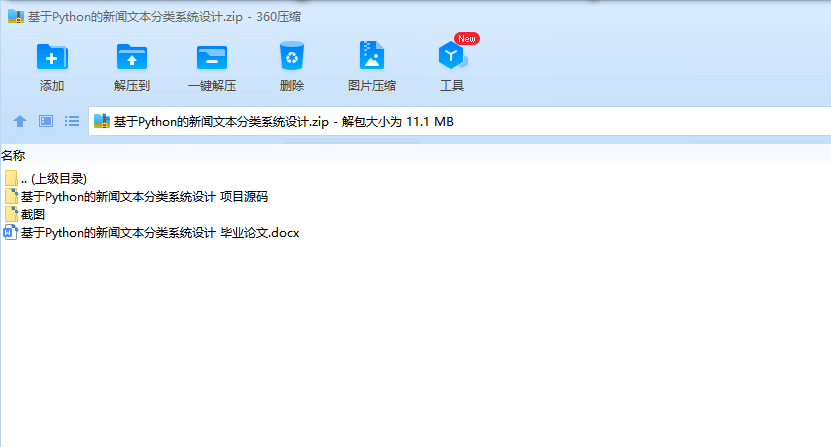Select the 截图 folder
Image resolution: width=831 pixels, height=447 pixels.
(24, 214)
